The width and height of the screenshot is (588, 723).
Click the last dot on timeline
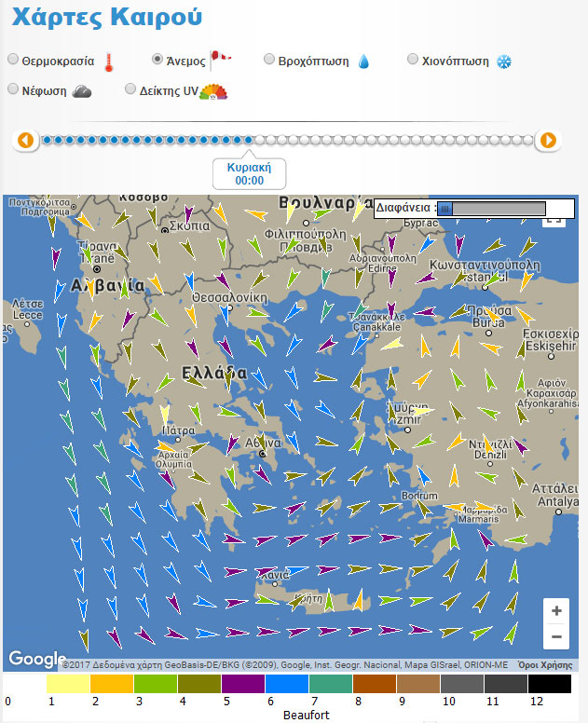click(527, 140)
